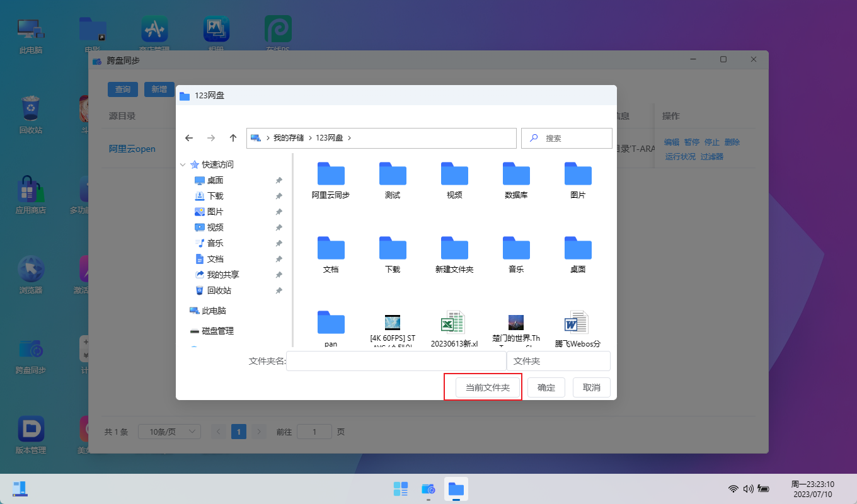Click the 文件夹名 input field
The image size is (857, 504).
396,361
